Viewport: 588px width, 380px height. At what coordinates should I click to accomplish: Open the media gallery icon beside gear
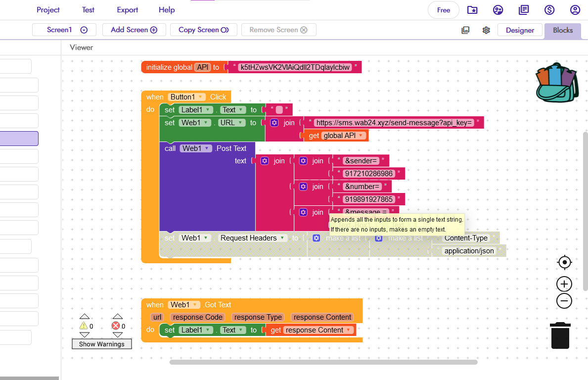[x=465, y=30]
